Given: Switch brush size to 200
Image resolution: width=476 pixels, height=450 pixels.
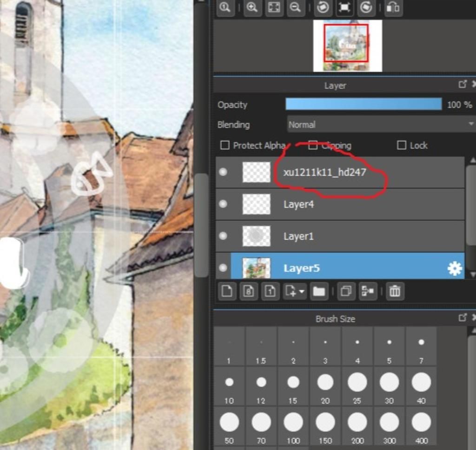Looking at the screenshot, I should [x=357, y=426].
